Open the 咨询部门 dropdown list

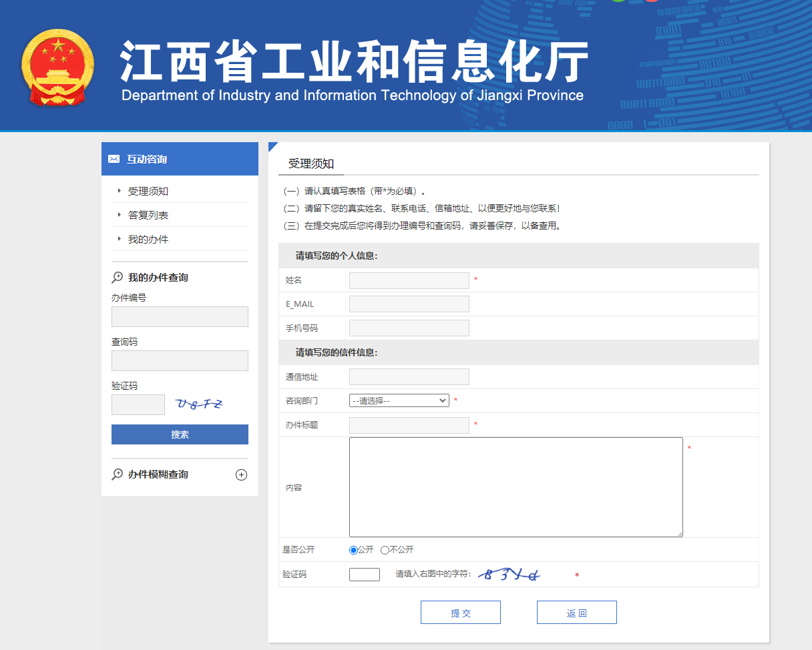399,400
